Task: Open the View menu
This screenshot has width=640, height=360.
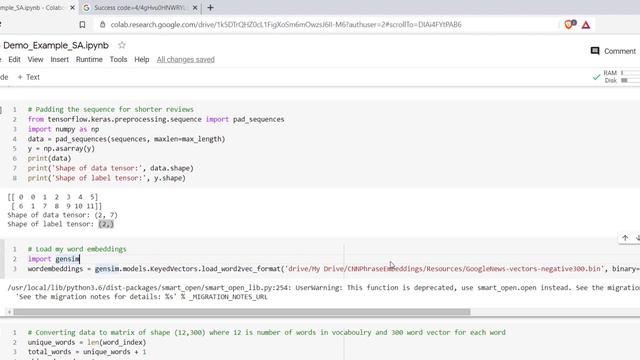Action: click(x=35, y=60)
